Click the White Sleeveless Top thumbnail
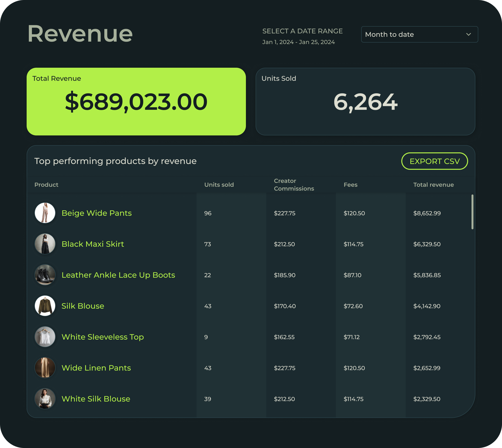Image resolution: width=502 pixels, height=448 pixels. click(x=45, y=337)
